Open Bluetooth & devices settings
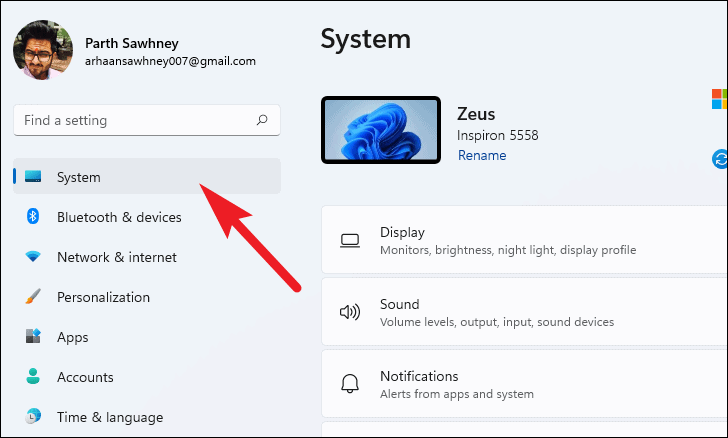The image size is (728, 438). point(147,216)
